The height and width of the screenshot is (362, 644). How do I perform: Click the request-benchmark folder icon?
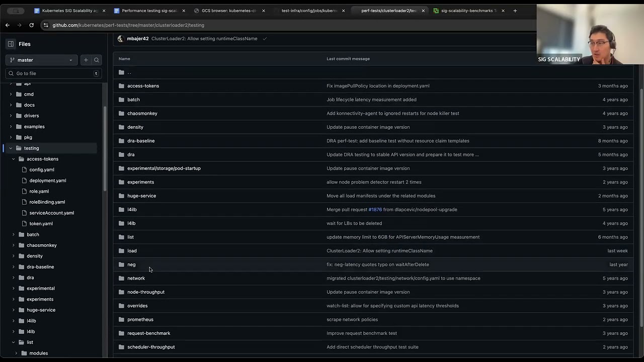point(121,333)
